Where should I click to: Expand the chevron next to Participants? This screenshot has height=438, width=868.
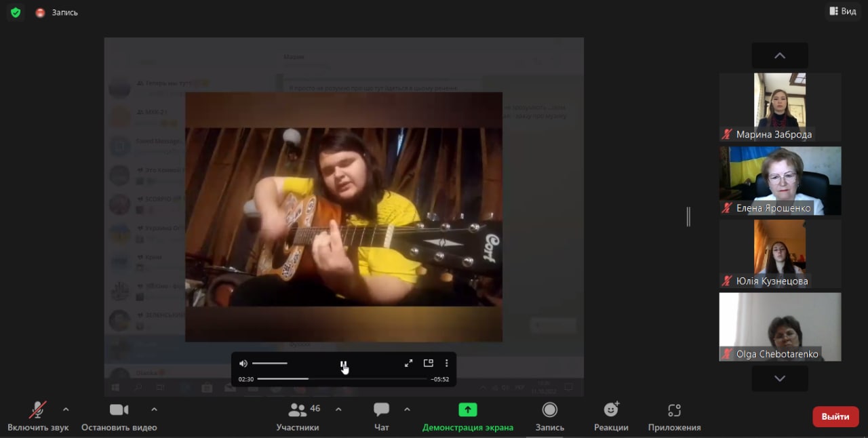(338, 409)
